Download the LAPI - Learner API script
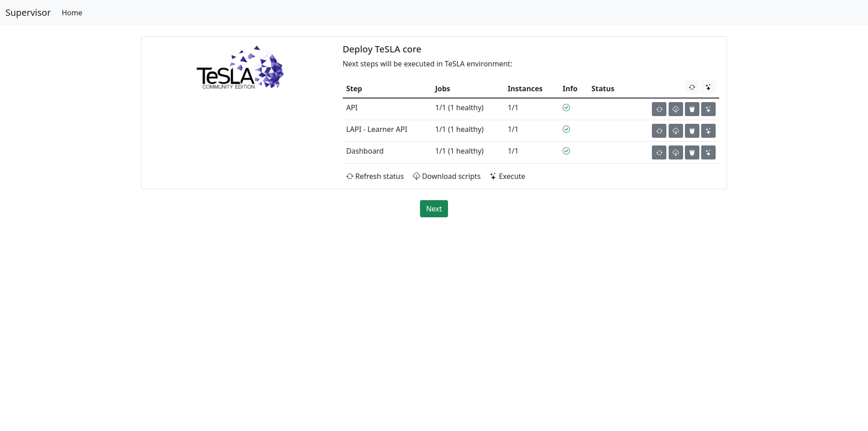The height and width of the screenshot is (431, 868). 675,131
